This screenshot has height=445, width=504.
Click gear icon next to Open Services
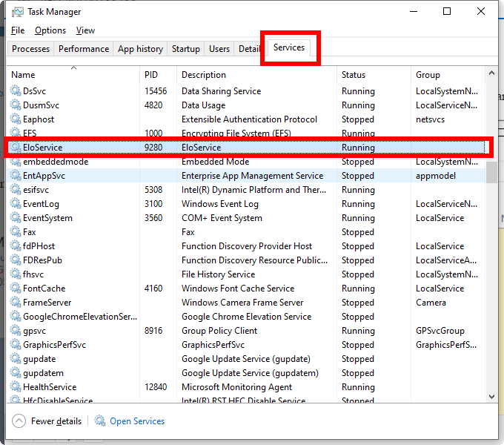coord(100,421)
